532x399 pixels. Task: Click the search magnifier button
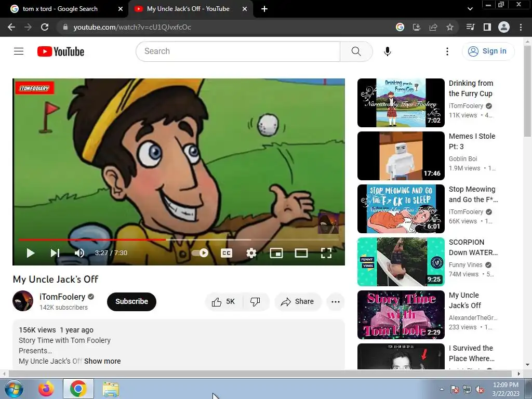point(356,51)
